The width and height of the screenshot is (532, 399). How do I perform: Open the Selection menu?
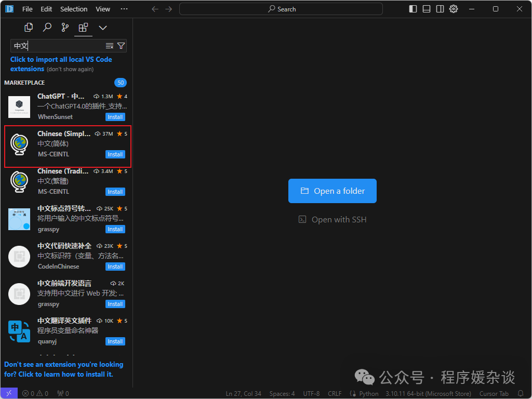coord(74,9)
